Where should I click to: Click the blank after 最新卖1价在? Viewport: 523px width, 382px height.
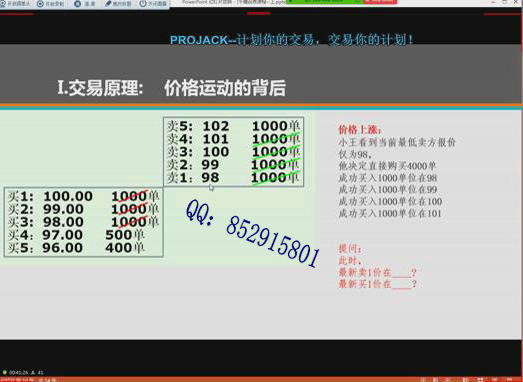[402, 273]
